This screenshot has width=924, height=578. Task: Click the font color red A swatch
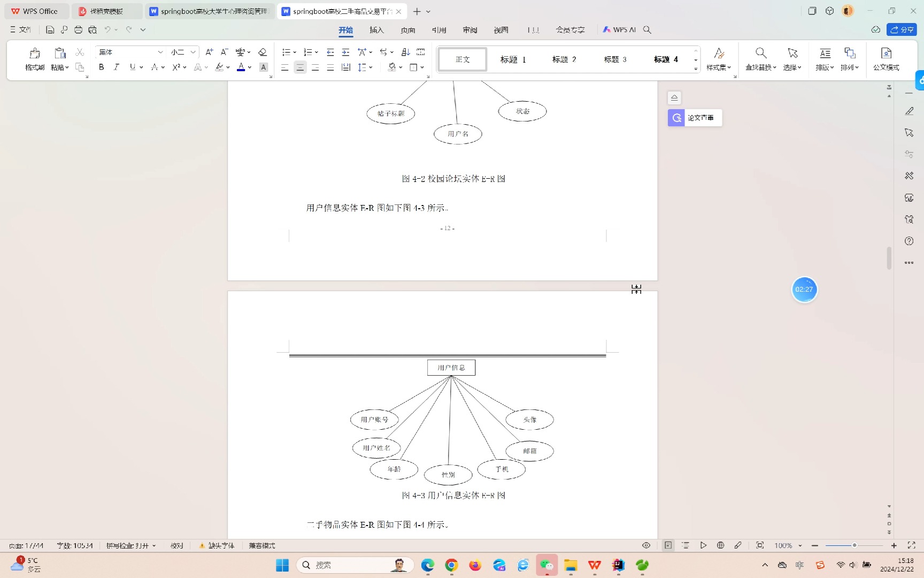tap(241, 67)
